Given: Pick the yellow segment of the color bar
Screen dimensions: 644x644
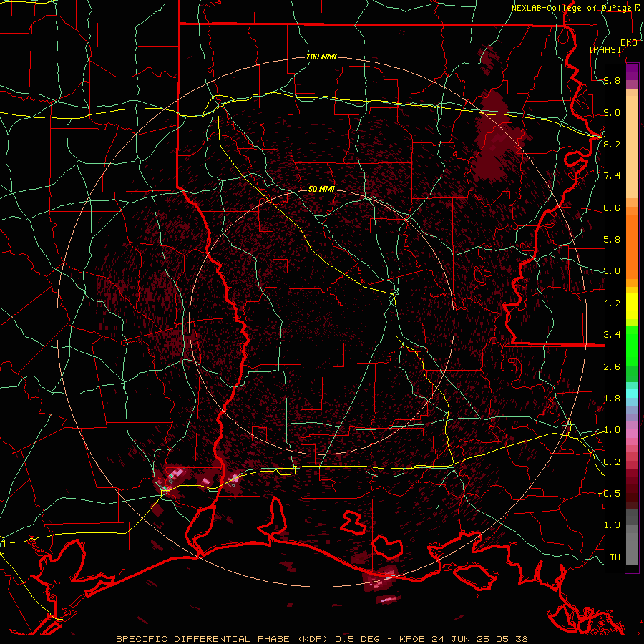Looking at the screenshot, I should 632,306.
